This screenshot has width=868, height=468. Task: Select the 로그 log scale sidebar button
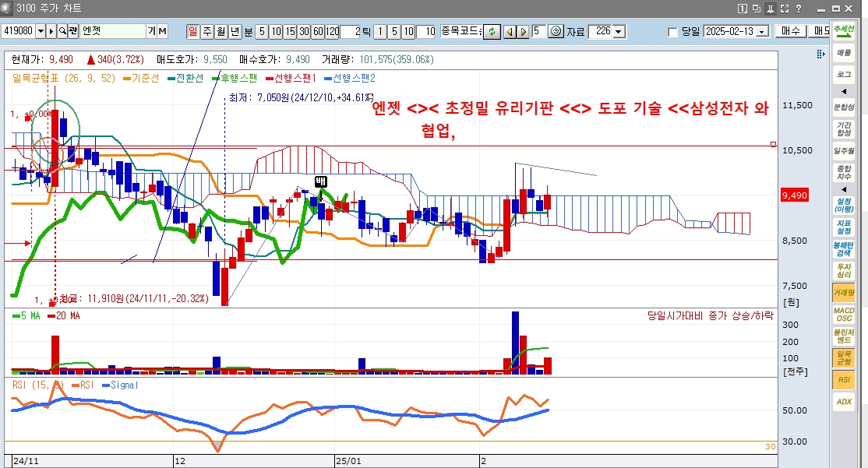[x=844, y=74]
